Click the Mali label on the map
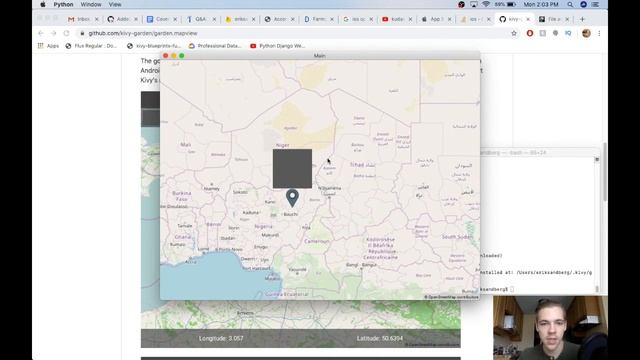This screenshot has height=360, width=640. 185,144
